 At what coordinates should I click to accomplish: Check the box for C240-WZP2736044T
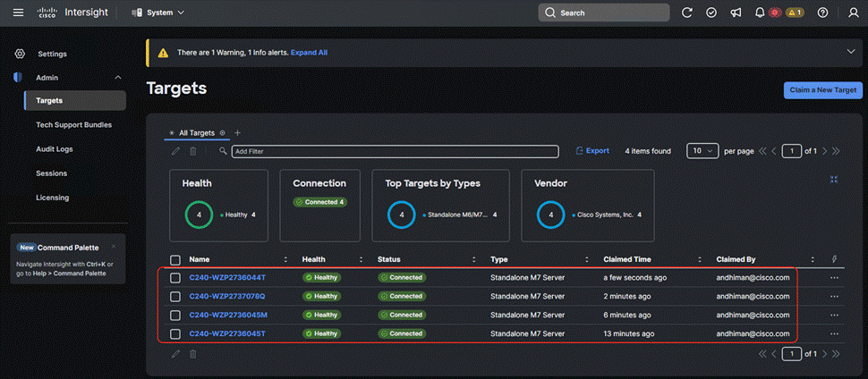pos(174,278)
